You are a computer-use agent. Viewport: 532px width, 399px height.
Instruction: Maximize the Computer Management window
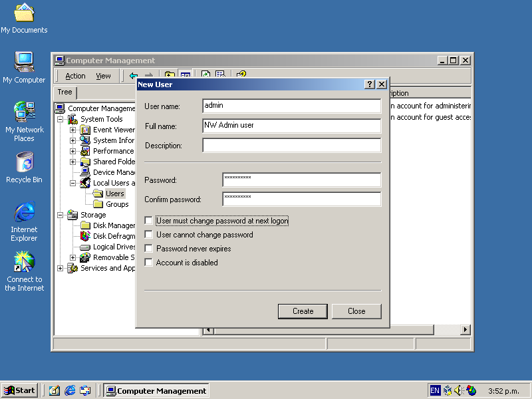click(x=453, y=61)
